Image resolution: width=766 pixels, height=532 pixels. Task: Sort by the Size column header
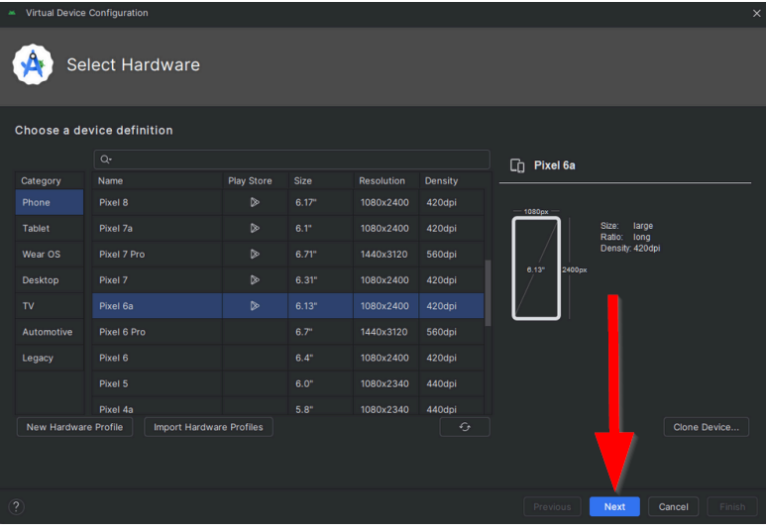click(x=320, y=180)
